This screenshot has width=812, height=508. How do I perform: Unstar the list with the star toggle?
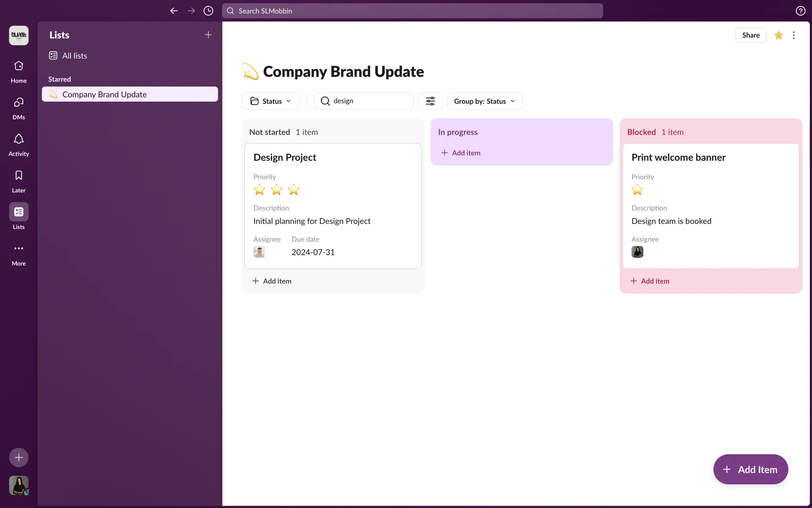click(779, 36)
